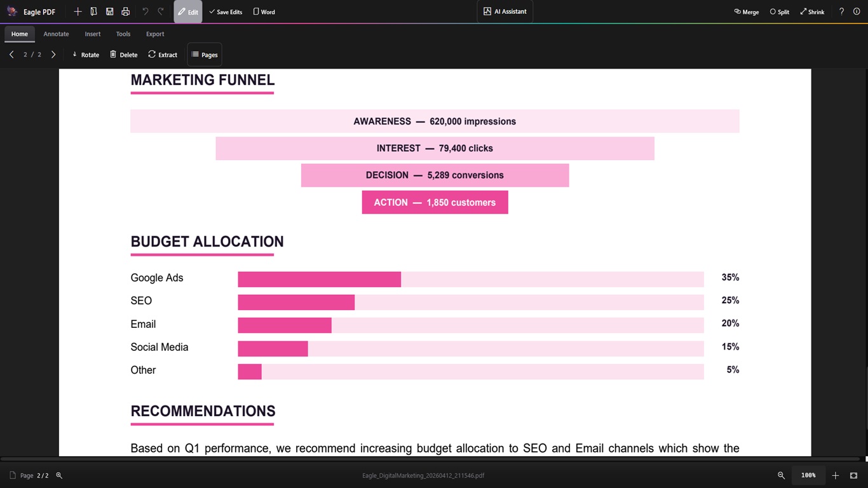868x488 pixels.
Task: Enable Save Edits
Action: (225, 11)
